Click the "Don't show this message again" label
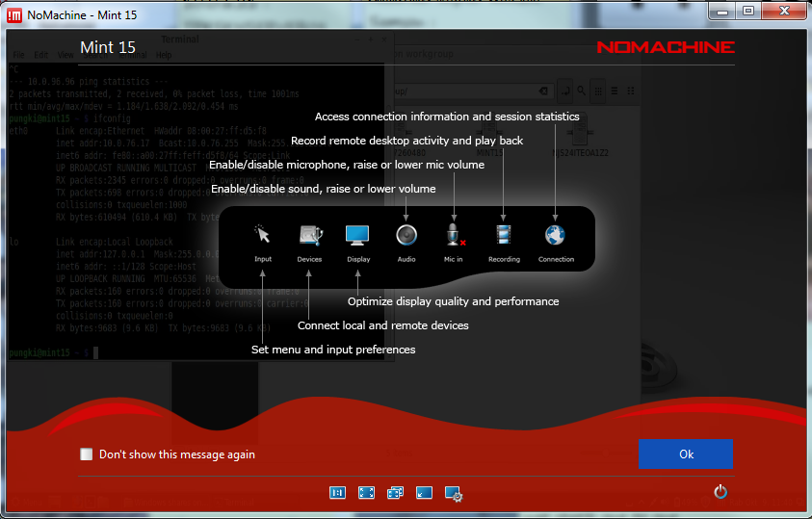The width and height of the screenshot is (812, 519). point(177,454)
